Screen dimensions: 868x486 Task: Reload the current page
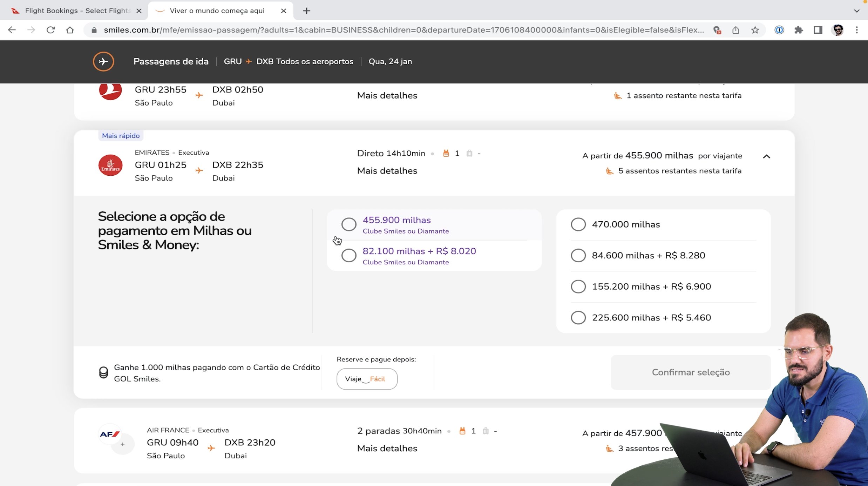tap(51, 30)
